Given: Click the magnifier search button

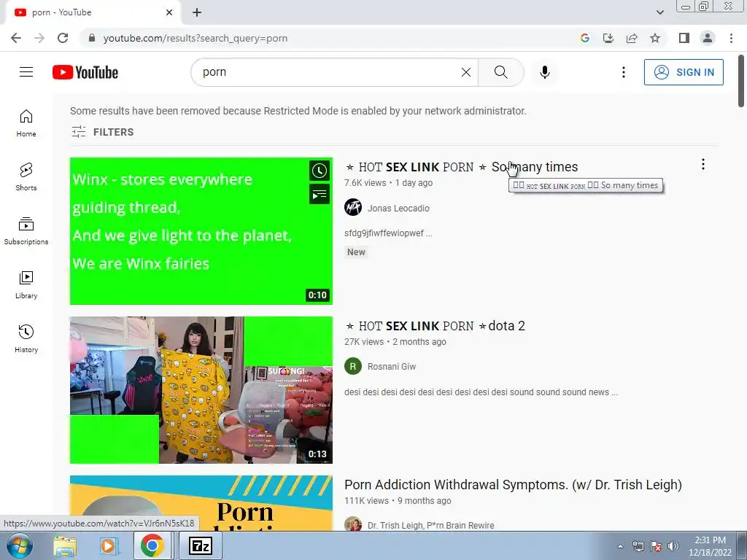Looking at the screenshot, I should click(x=500, y=72).
